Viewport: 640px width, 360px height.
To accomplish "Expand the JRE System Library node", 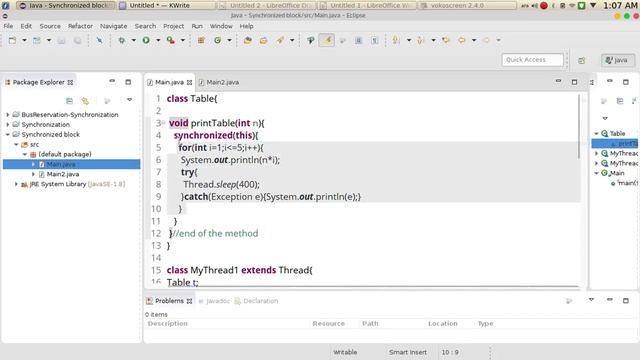I will click(16, 184).
